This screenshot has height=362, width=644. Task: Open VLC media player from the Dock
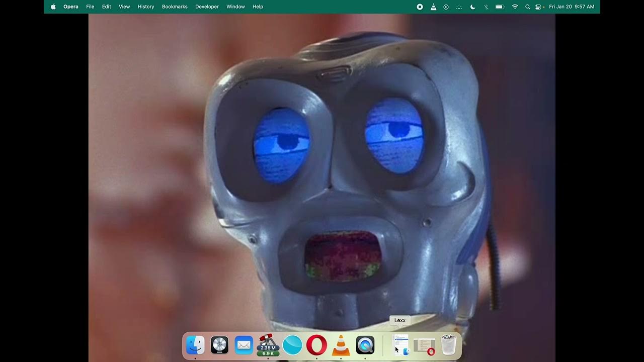click(341, 345)
